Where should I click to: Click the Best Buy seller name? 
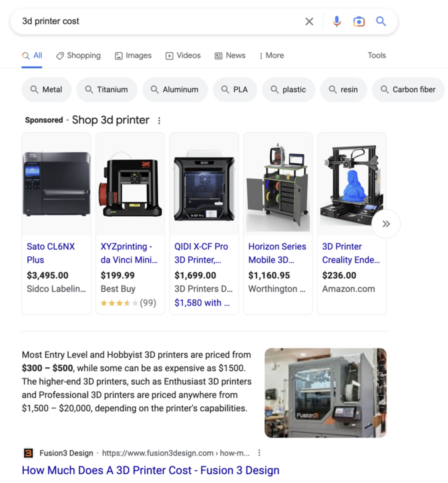(118, 289)
